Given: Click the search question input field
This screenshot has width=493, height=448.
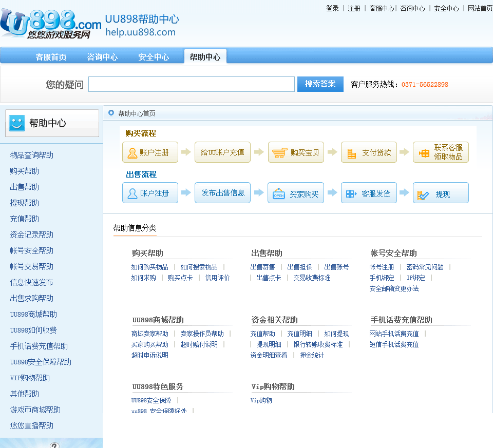Looking at the screenshot, I should 192,84.
